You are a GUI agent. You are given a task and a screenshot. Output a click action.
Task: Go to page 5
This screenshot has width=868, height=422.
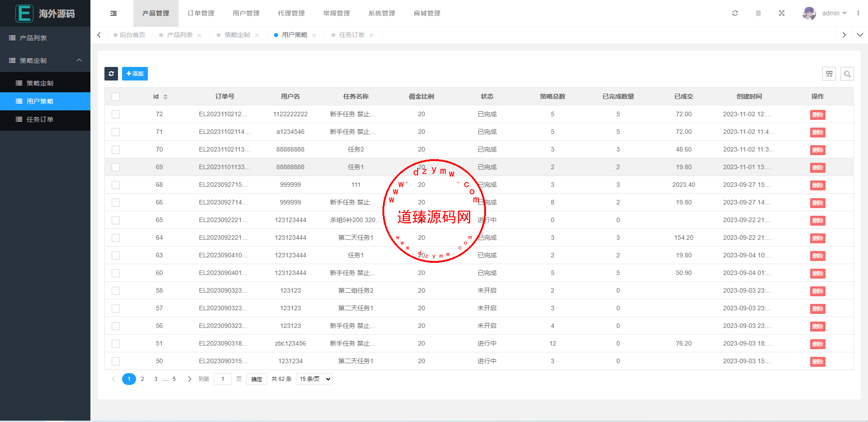pos(174,379)
